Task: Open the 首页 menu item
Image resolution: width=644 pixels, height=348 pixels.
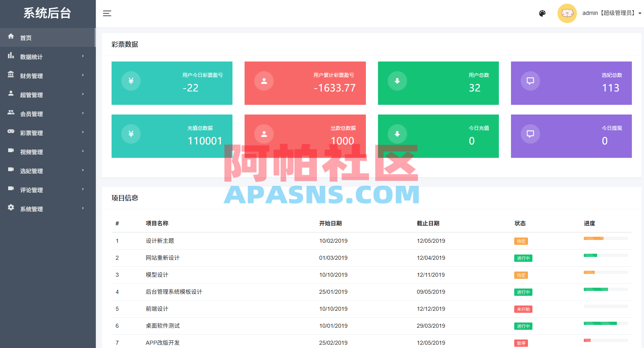Action: pos(48,38)
